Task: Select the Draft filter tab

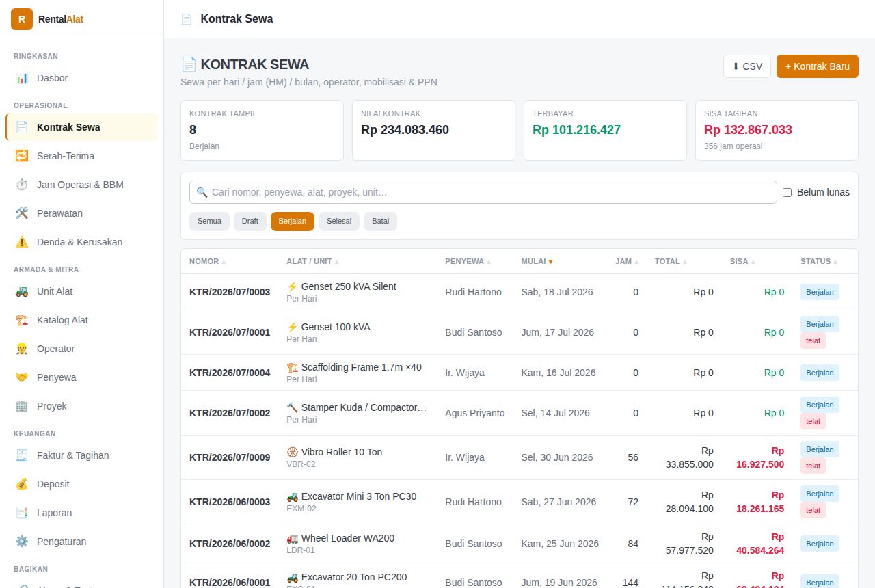Action: tap(250, 222)
